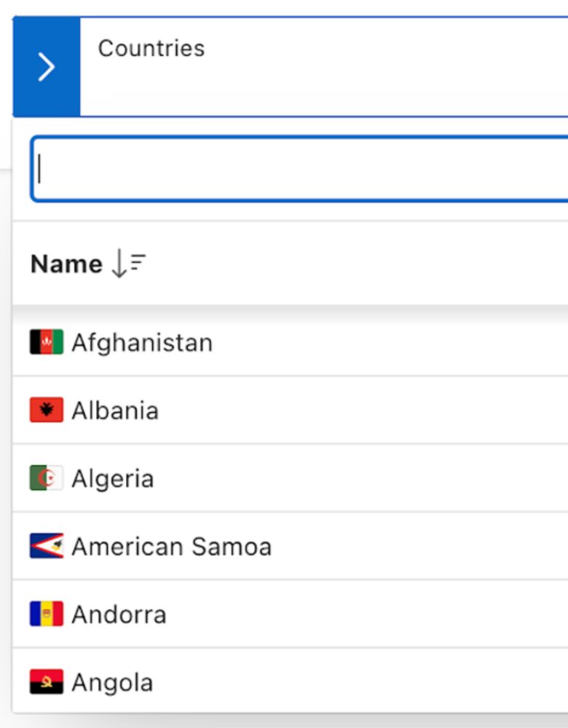The height and width of the screenshot is (728, 568).
Task: Click the Albania flag icon
Action: coord(47,409)
